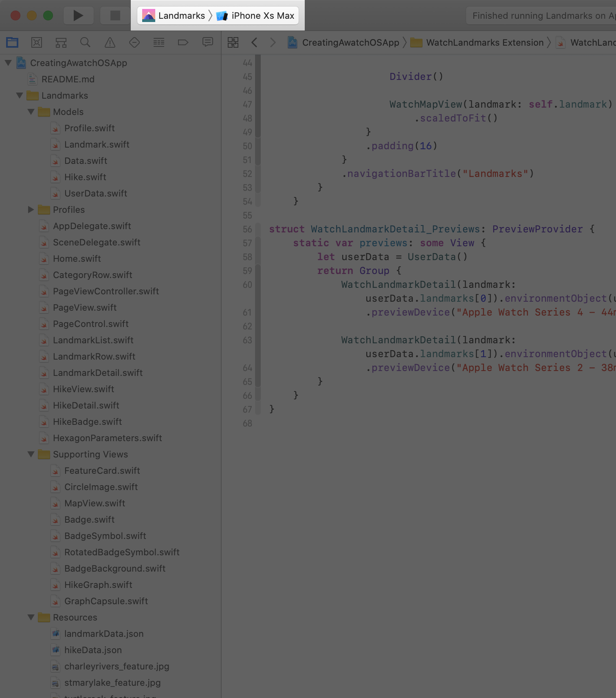Open the Report navigator
Viewport: 616px width, 698px height.
[x=208, y=42]
